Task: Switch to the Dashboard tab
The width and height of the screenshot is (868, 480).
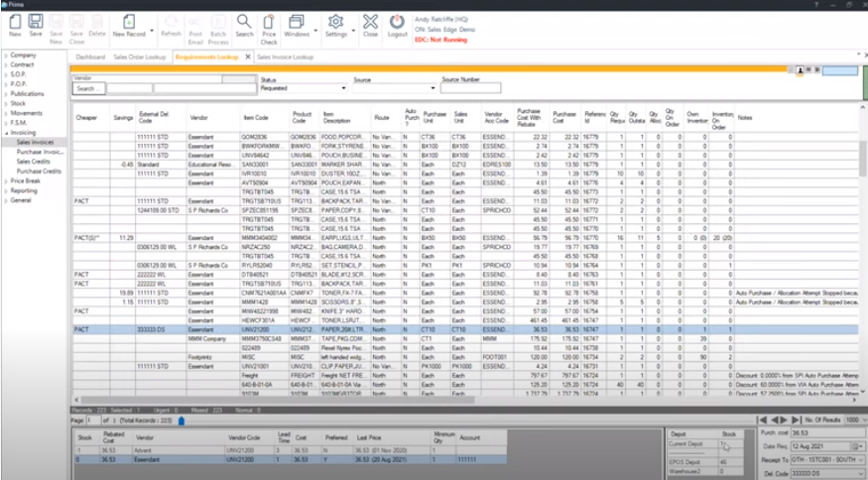Action: 90,57
